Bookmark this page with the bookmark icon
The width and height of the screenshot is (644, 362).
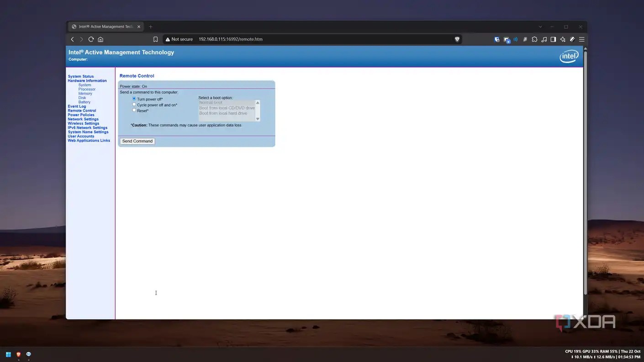(155, 39)
